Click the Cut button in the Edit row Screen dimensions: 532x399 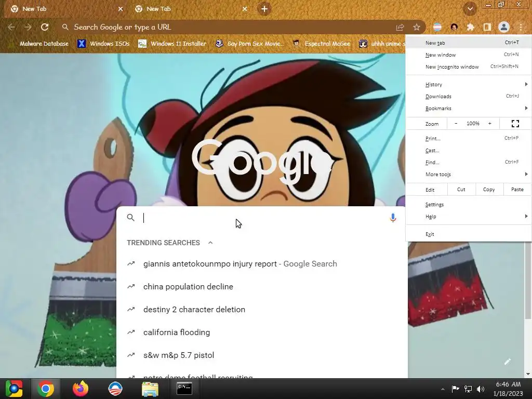point(461,190)
